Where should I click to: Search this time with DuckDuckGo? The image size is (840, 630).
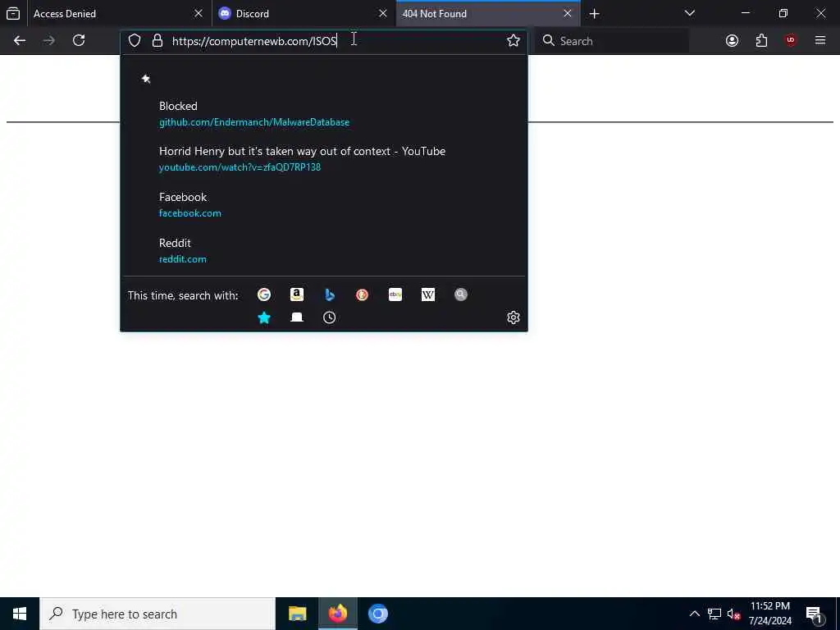pyautogui.click(x=362, y=294)
